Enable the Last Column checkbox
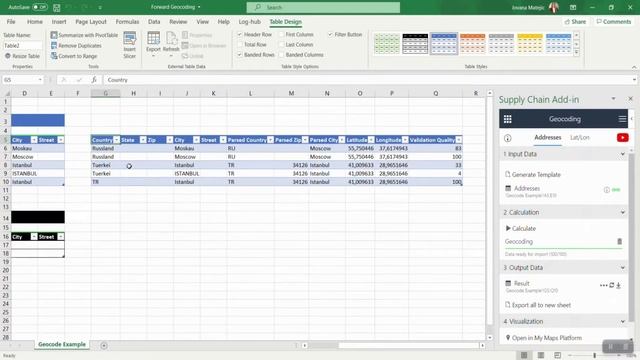This screenshot has width=640, height=360. [x=281, y=44]
